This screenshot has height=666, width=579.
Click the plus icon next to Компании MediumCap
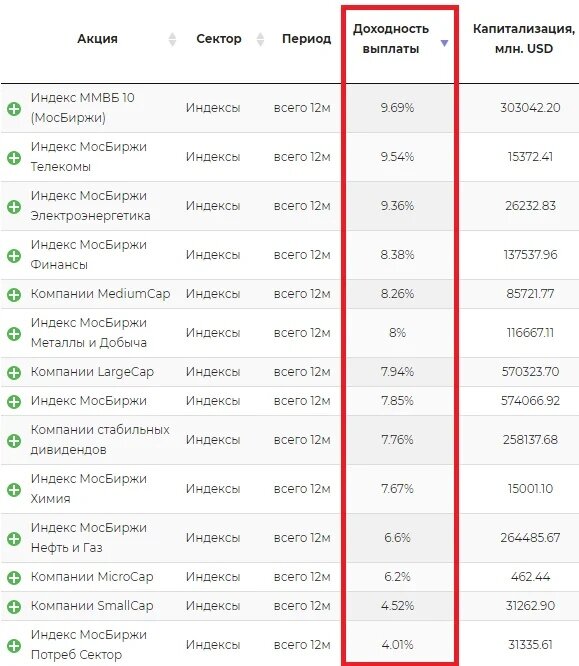tap(14, 294)
